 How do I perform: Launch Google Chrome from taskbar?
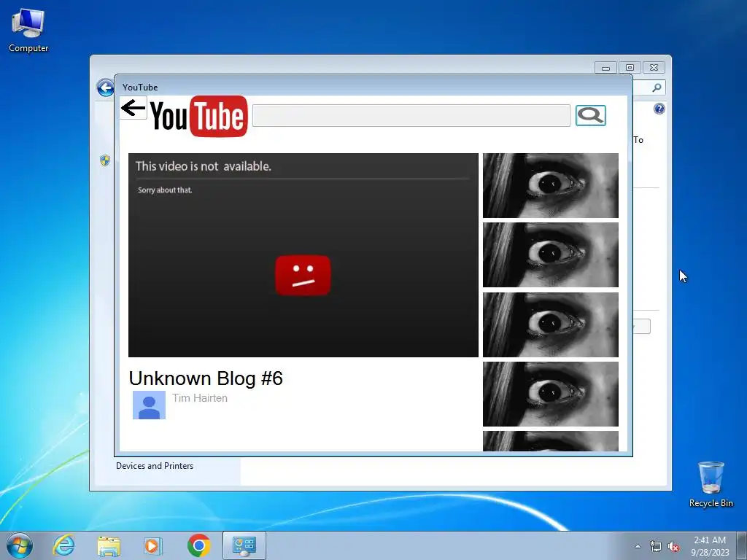click(199, 545)
